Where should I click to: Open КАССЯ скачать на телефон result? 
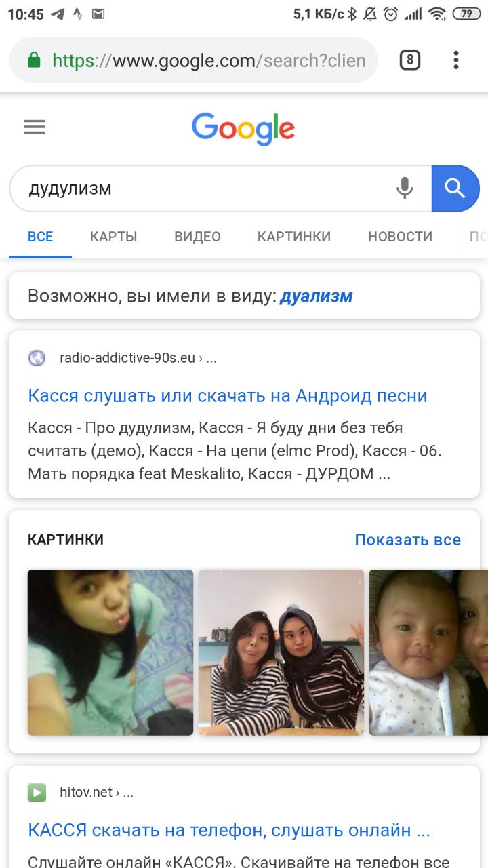pyautogui.click(x=229, y=830)
